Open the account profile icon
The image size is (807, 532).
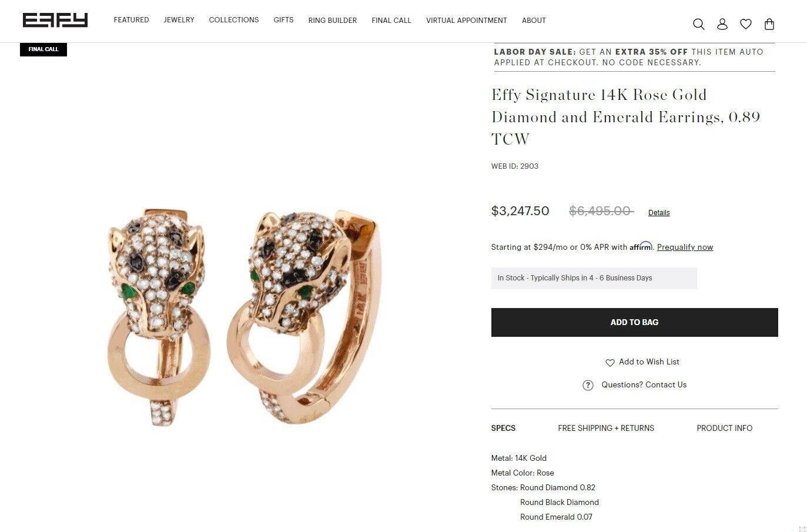coord(722,24)
